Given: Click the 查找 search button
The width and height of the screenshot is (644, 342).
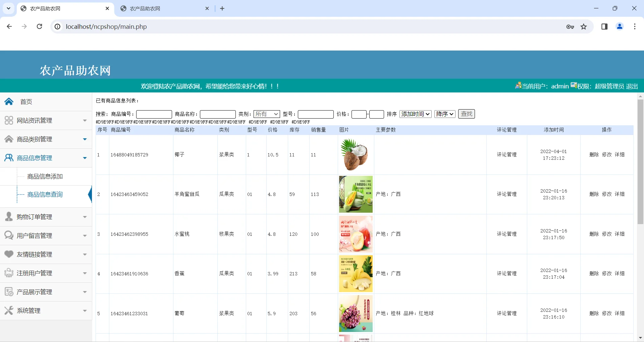Looking at the screenshot, I should point(466,114).
